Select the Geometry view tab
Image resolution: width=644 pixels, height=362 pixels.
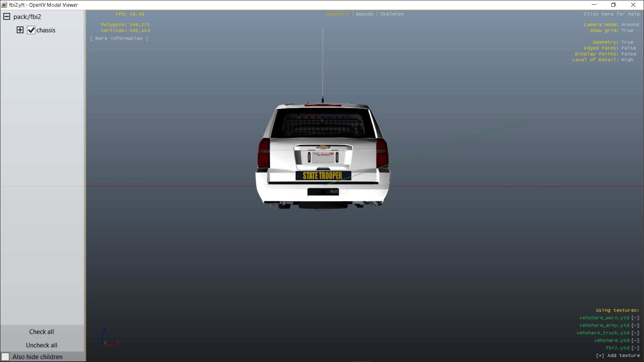(337, 14)
